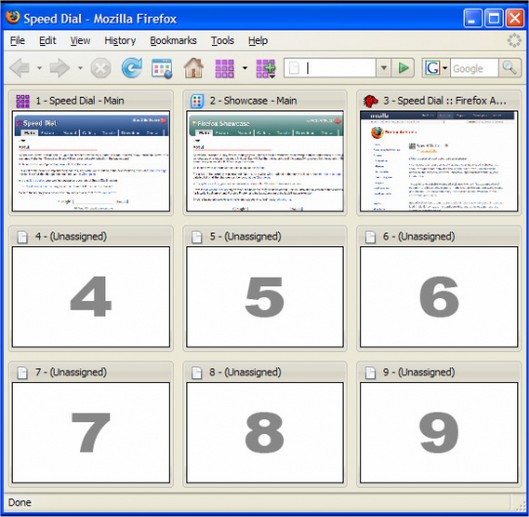Screen dimensions: 529x517
Task: Click the Forward arrow button
Action: [60, 68]
